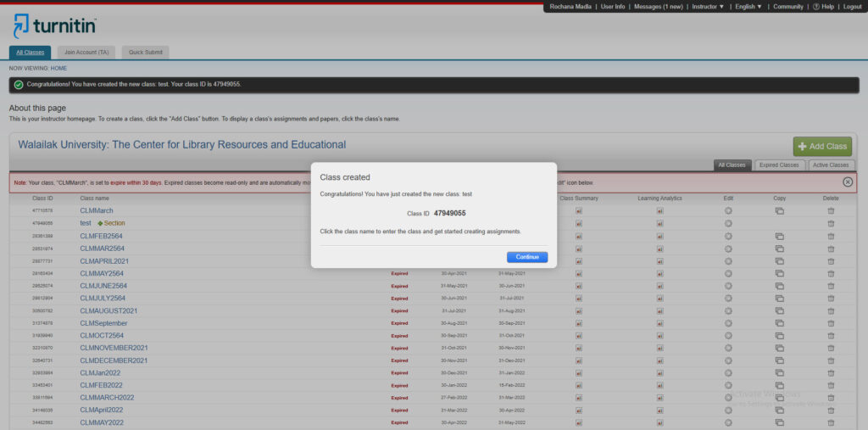Image resolution: width=868 pixels, height=430 pixels.
Task: Click the Edit gear icon for test class
Action: point(728,223)
